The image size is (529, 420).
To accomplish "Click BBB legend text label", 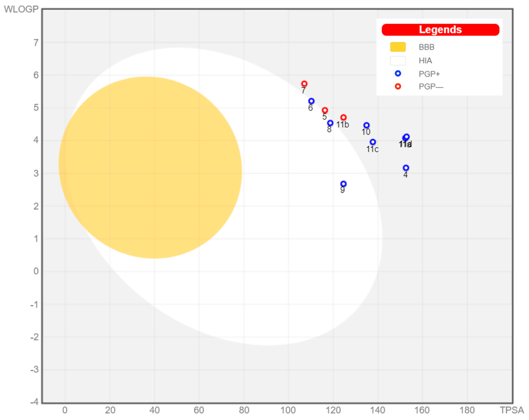I will point(426,47).
